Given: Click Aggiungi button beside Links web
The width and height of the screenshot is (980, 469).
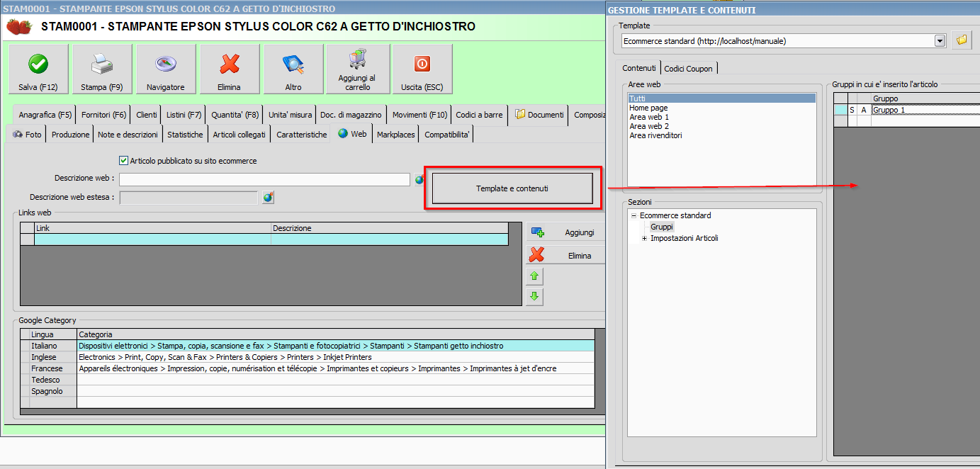Looking at the screenshot, I should [x=565, y=232].
